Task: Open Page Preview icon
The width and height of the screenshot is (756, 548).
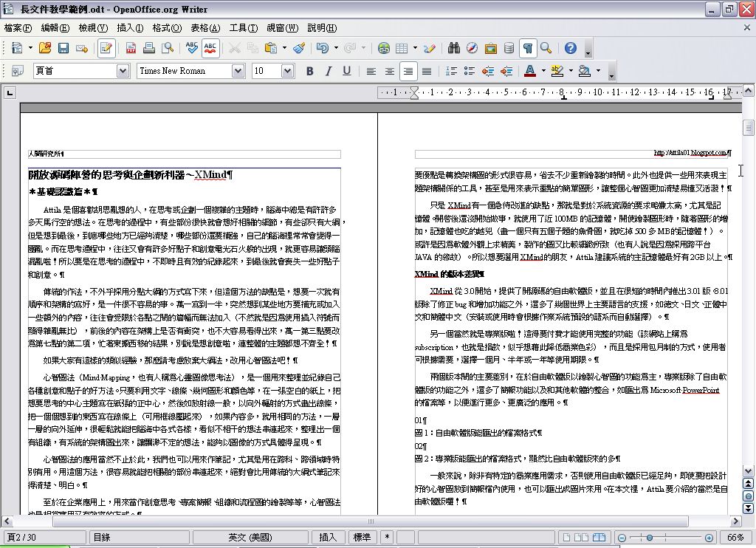Action: (168, 48)
